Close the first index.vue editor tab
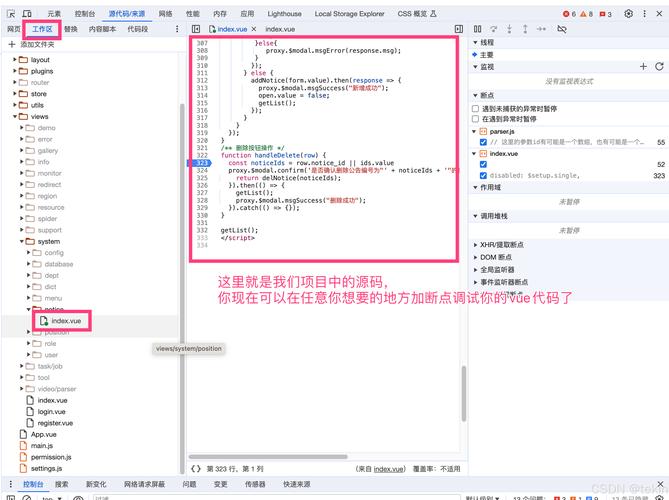The height and width of the screenshot is (500, 669). pos(254,29)
